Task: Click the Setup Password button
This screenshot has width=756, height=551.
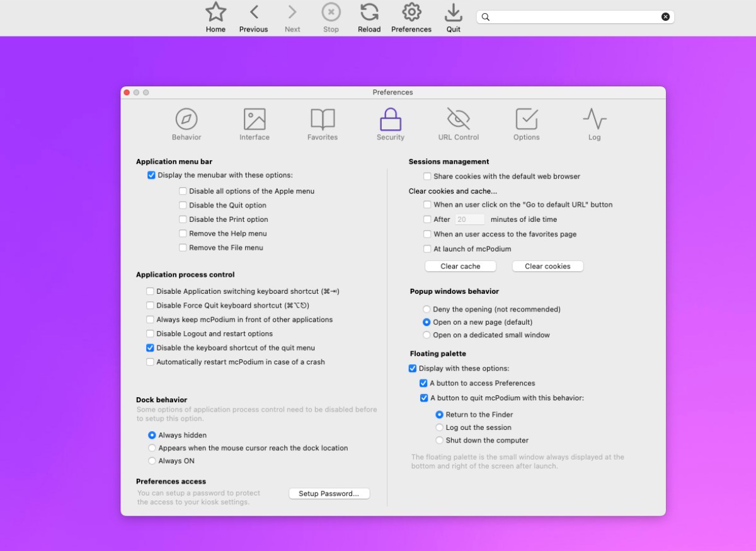Action: coord(329,494)
